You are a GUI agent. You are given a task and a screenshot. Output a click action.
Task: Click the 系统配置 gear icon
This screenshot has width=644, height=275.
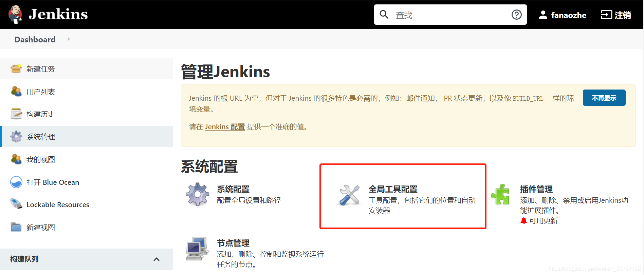click(198, 194)
